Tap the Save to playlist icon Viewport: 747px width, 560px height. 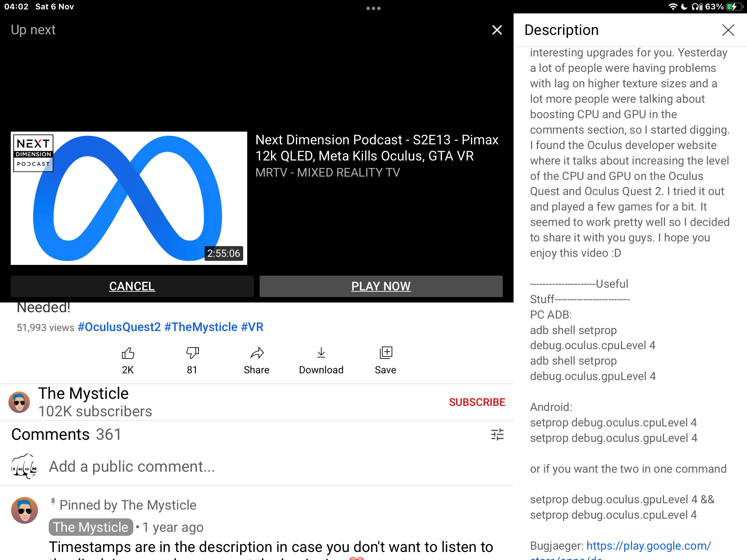pos(386,353)
